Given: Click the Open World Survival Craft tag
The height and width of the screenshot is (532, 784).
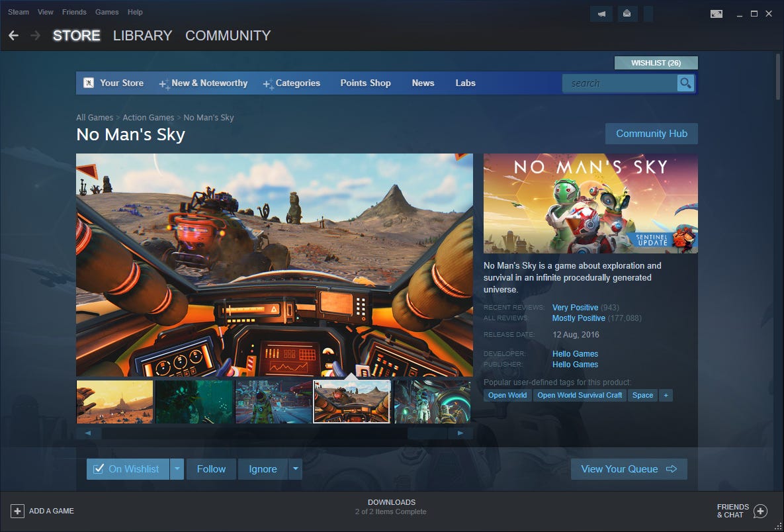Looking at the screenshot, I should pos(580,395).
